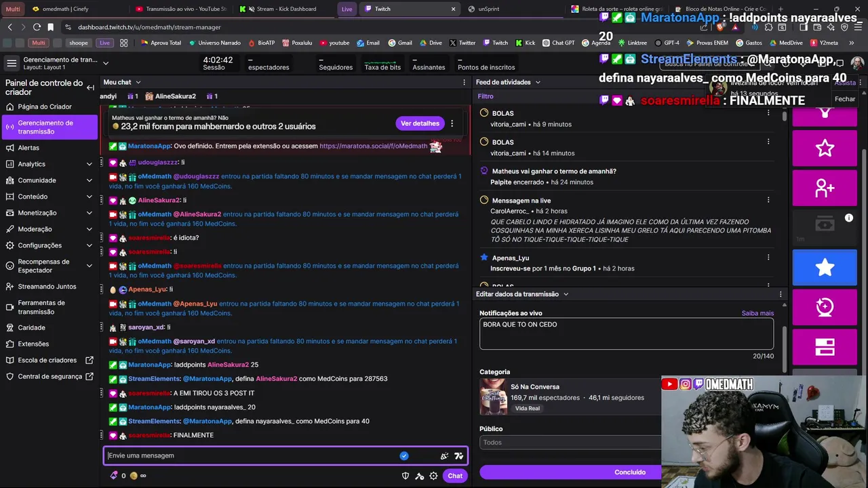Collapse the Painel de controle do criador sidebar
Viewport: 868px width, 488px height.
coord(90,87)
